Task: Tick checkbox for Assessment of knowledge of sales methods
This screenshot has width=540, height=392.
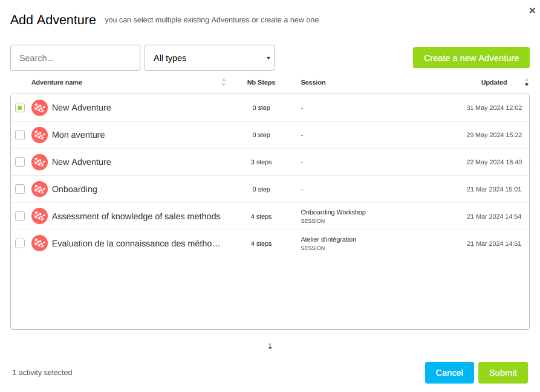Action: pos(20,216)
